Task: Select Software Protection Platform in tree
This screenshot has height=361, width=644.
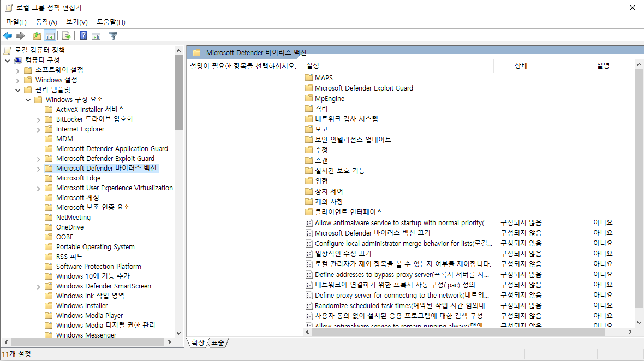Action: [x=99, y=266]
